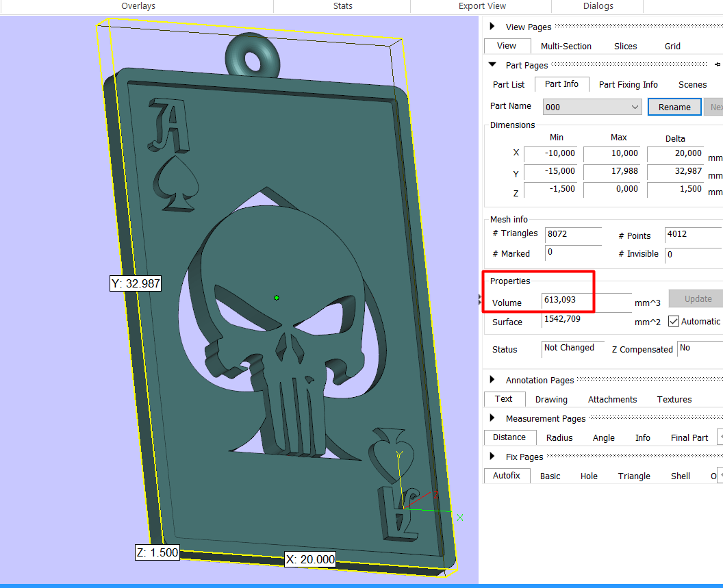Screen dimensions: 723x588
Task: Click the green center point on model
Action: click(277, 298)
